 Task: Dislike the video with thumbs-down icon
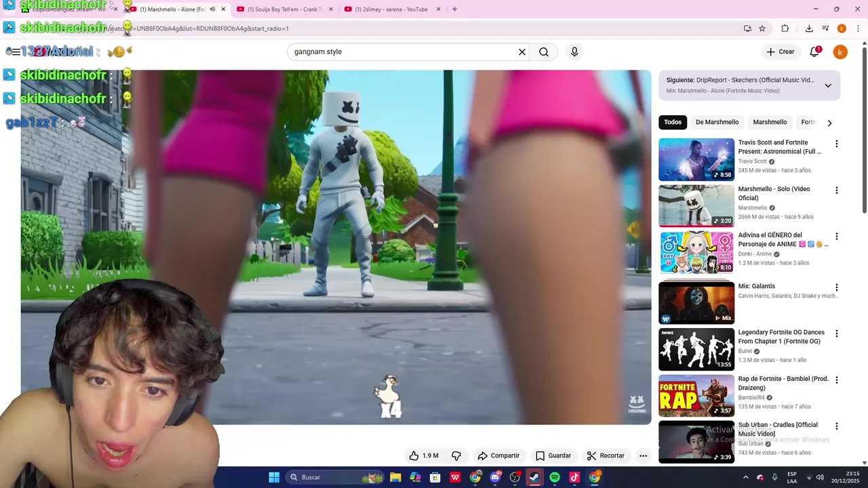coord(456,455)
